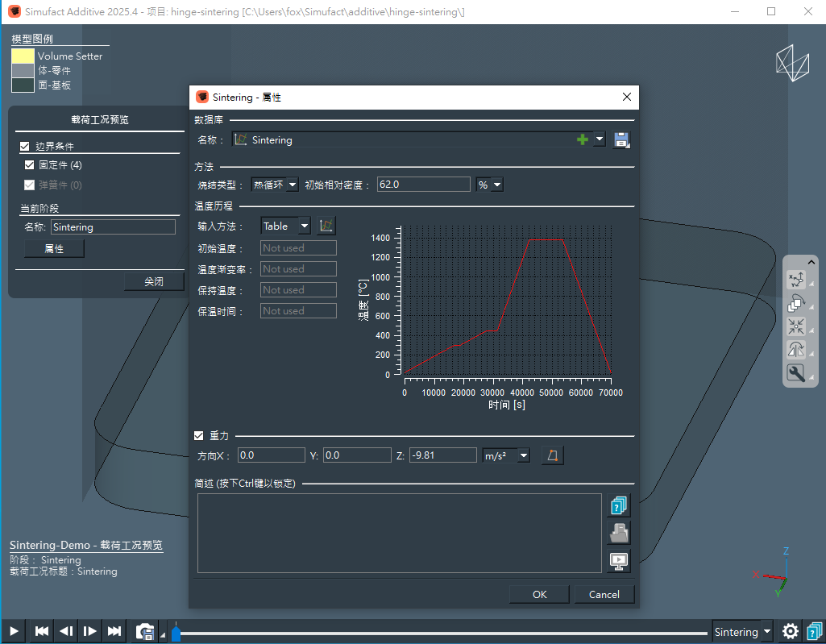Toggle the 重力 gravity checkbox

point(198,435)
